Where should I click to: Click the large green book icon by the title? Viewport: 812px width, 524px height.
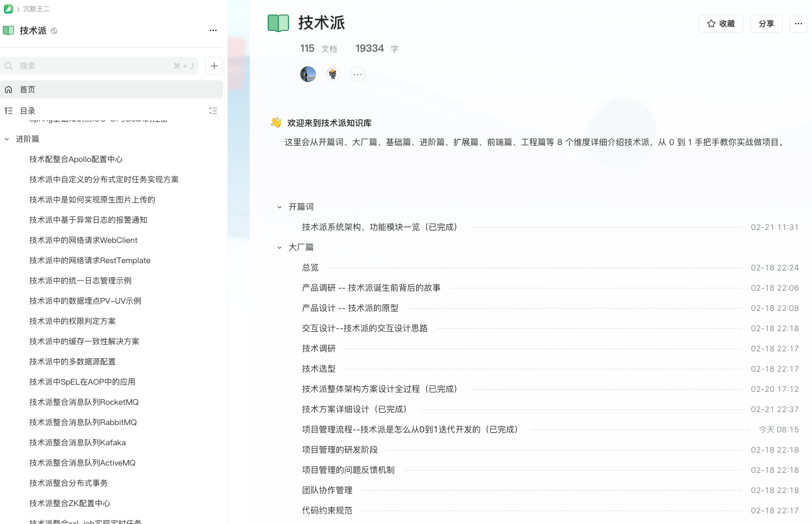278,23
